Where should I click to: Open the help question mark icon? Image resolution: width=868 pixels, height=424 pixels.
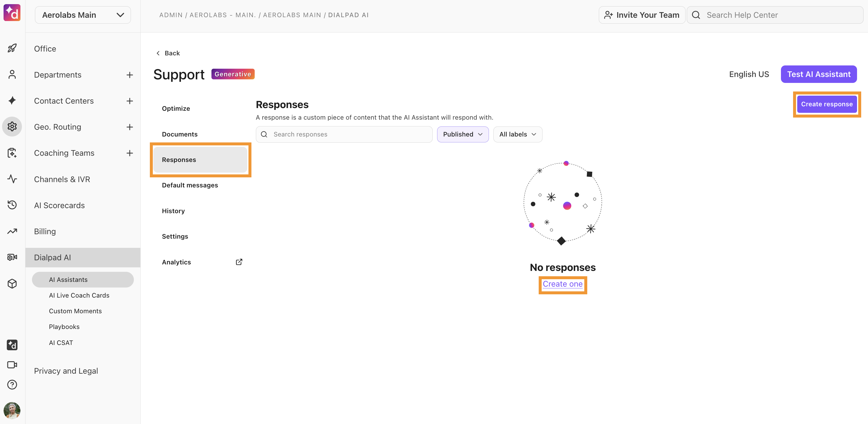12,384
